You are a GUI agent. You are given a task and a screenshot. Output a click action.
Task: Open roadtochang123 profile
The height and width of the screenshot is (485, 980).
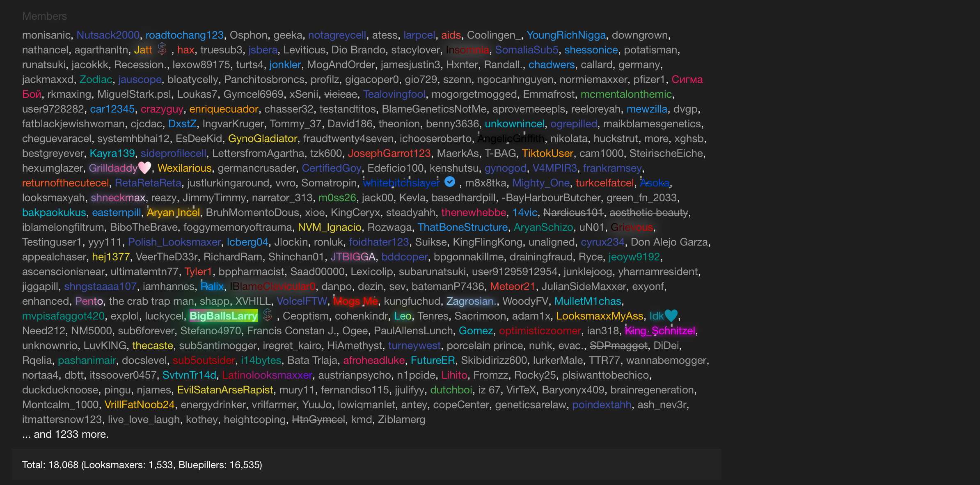[x=184, y=35]
